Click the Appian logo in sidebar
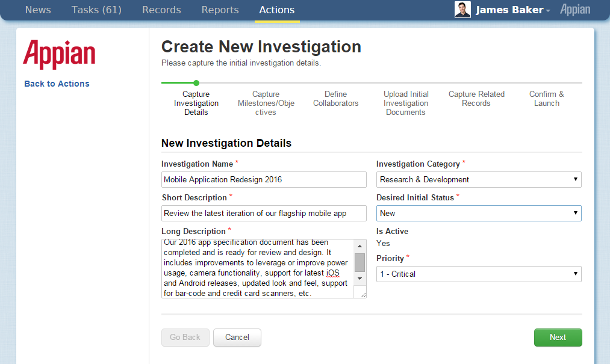 tap(59, 55)
